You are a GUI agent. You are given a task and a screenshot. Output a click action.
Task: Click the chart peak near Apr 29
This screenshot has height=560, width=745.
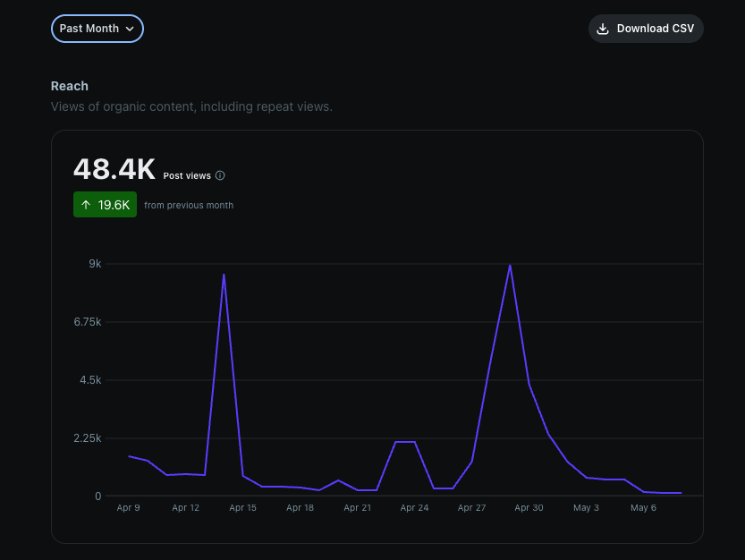tap(510, 266)
